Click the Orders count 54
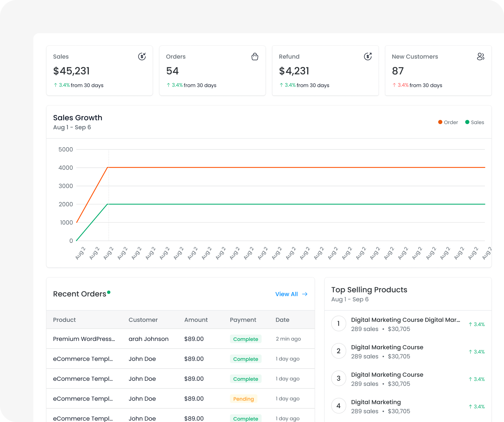The height and width of the screenshot is (422, 504). coord(172,71)
